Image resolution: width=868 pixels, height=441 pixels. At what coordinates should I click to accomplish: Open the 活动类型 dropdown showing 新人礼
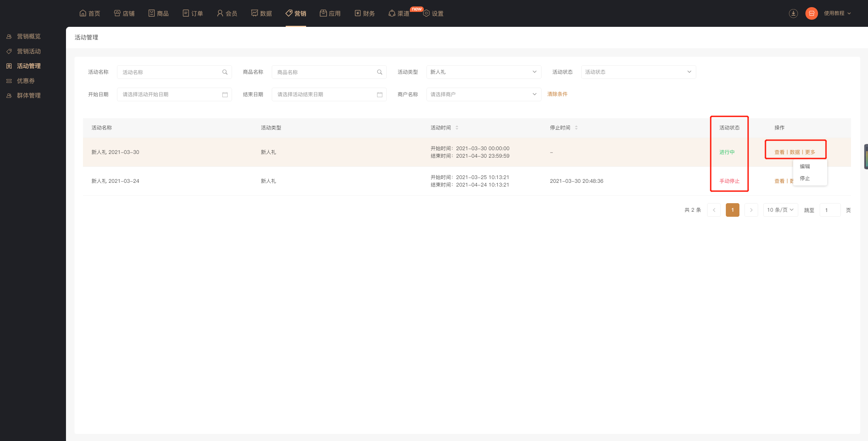pyautogui.click(x=484, y=72)
